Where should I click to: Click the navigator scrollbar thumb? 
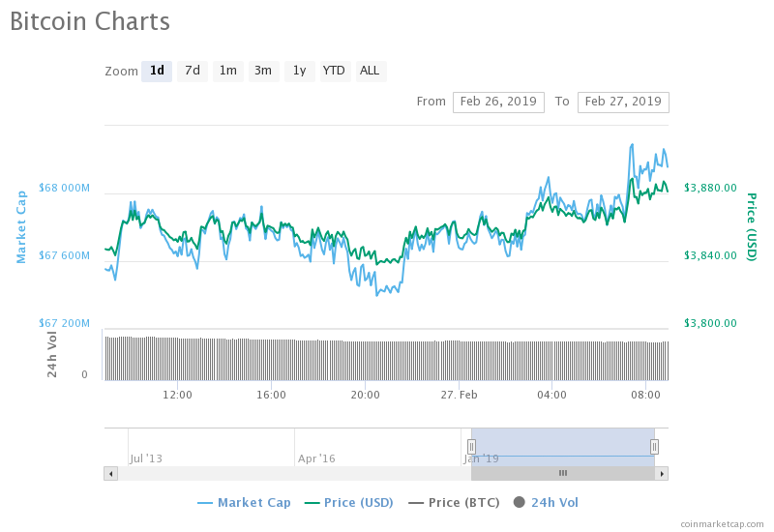pos(563,474)
